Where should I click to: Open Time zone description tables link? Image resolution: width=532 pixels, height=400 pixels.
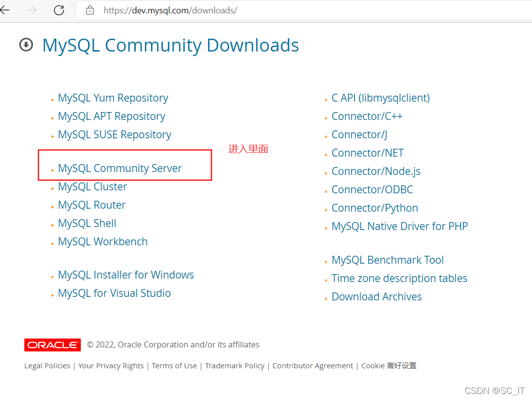tap(399, 278)
